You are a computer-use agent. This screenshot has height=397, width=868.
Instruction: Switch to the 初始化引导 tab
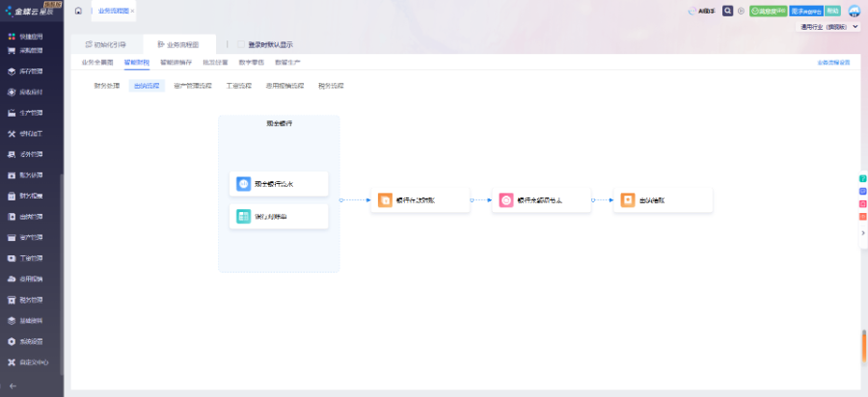[x=106, y=44]
